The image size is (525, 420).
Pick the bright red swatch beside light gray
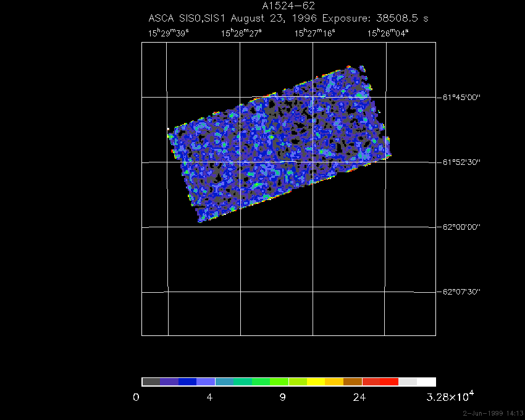389,382
